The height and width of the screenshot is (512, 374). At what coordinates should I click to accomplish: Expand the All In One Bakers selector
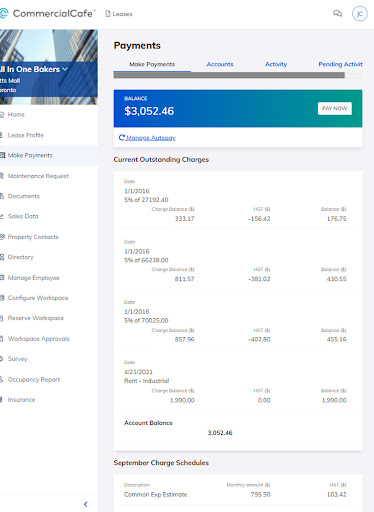(34, 69)
